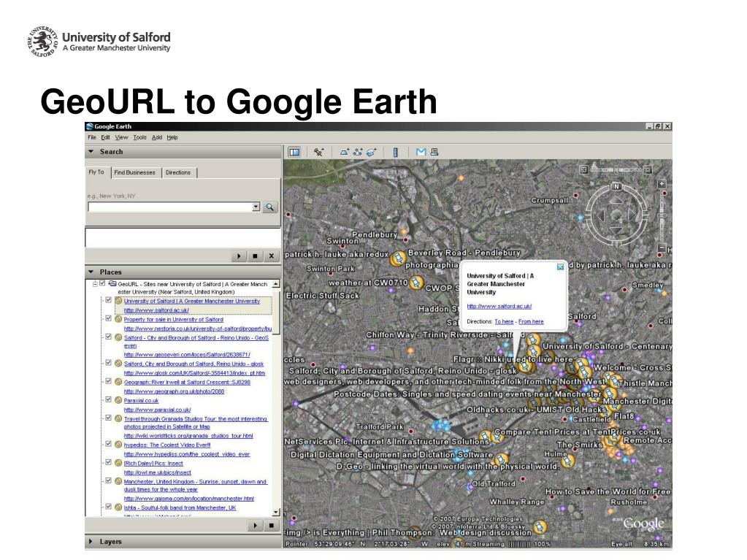Click placemark icon beside 'patrick h. lauke aka redux'
Image resolution: width=747 pixels, height=560 pixels.
click(x=397, y=258)
